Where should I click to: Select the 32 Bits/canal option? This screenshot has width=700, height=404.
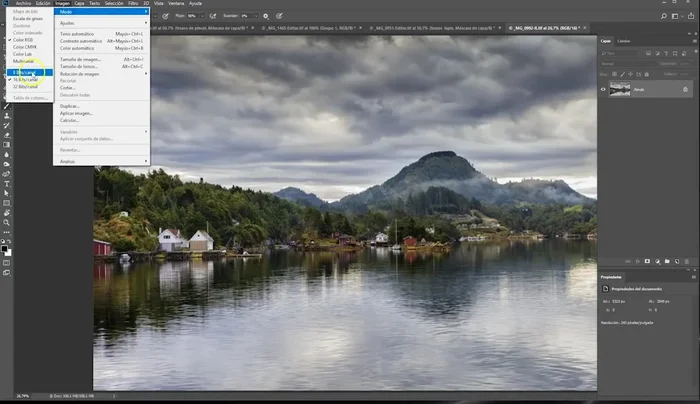click(x=25, y=86)
